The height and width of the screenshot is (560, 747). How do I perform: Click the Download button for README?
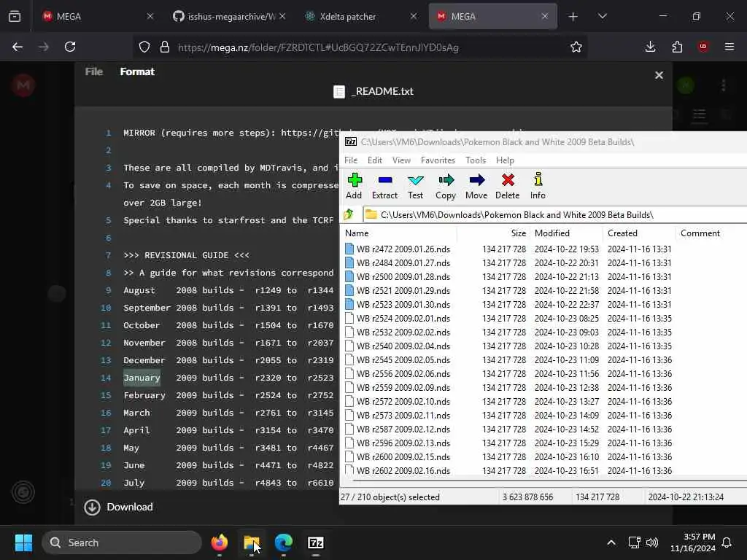[x=119, y=507]
